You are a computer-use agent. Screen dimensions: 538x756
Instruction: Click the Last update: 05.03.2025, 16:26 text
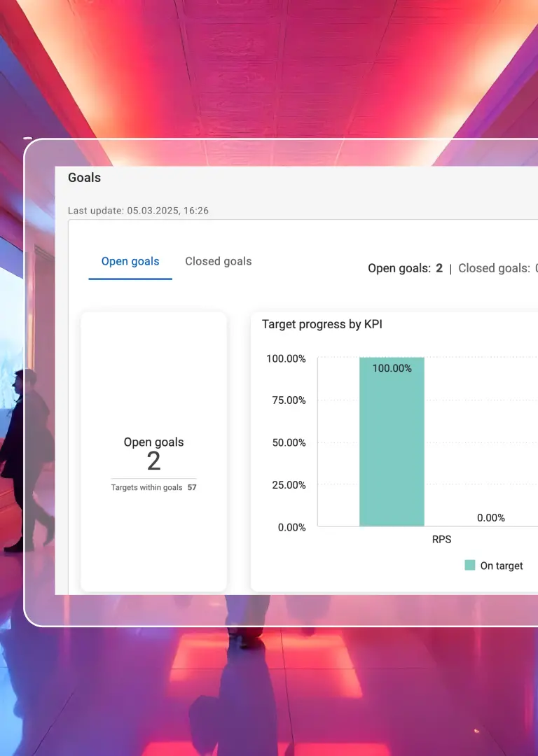point(138,211)
